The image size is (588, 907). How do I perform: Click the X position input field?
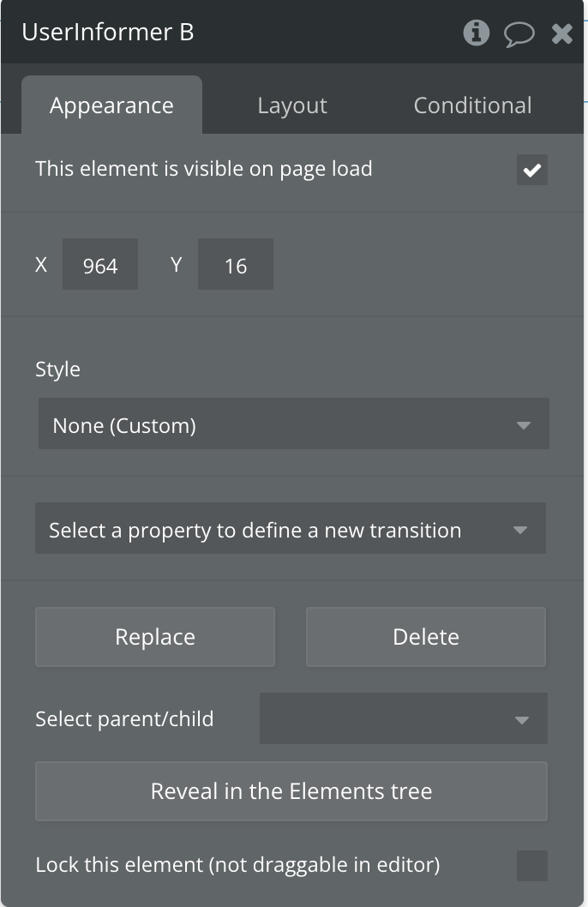(x=100, y=265)
